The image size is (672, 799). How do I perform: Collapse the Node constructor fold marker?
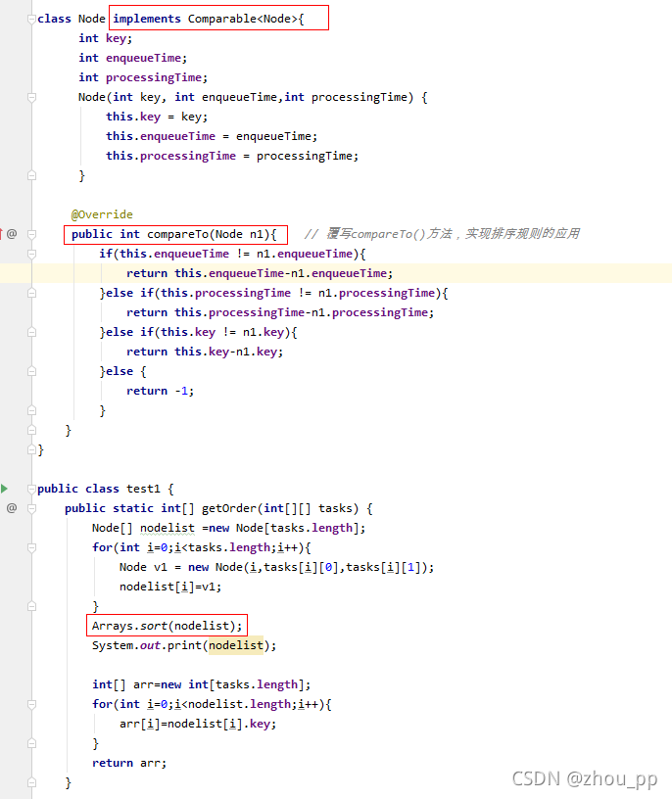[31, 97]
